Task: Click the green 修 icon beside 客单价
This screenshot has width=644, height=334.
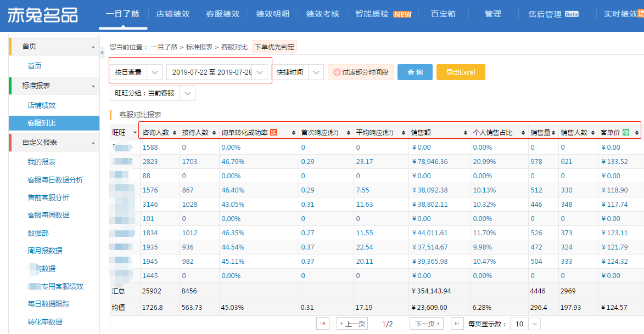Action: pyautogui.click(x=626, y=132)
